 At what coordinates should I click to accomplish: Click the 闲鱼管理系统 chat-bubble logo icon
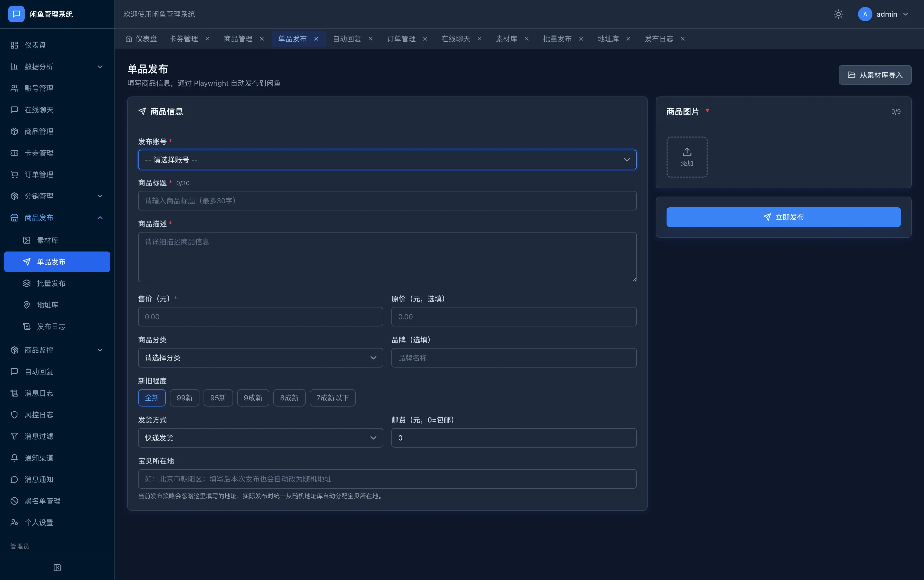pos(16,14)
